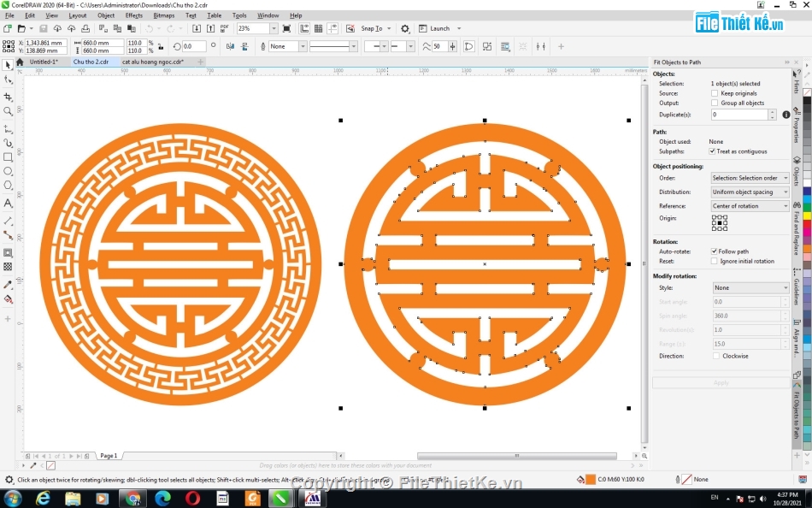Click the rotation angle input field
The width and height of the screenshot is (812, 508).
[x=194, y=47]
